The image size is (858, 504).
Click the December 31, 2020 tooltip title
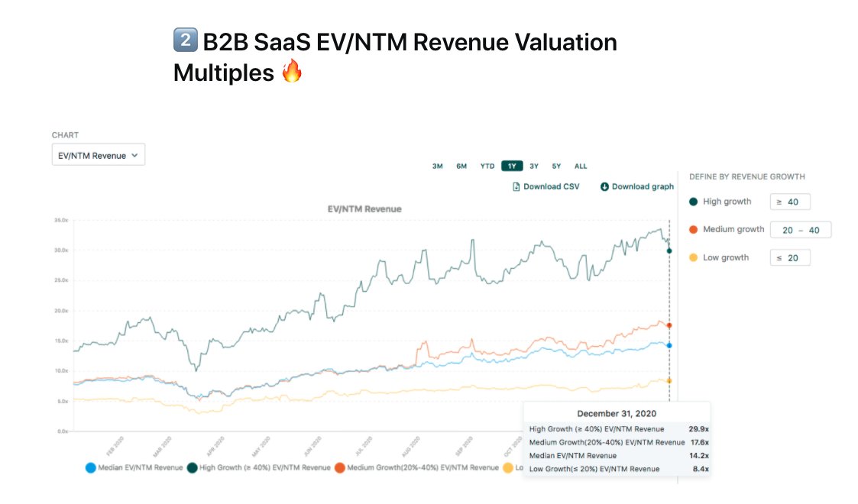coord(617,414)
